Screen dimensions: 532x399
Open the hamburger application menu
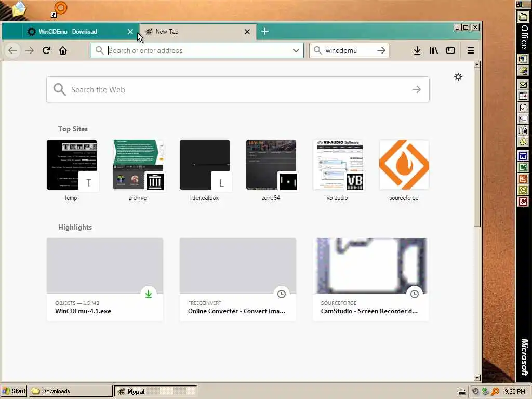[x=470, y=50]
